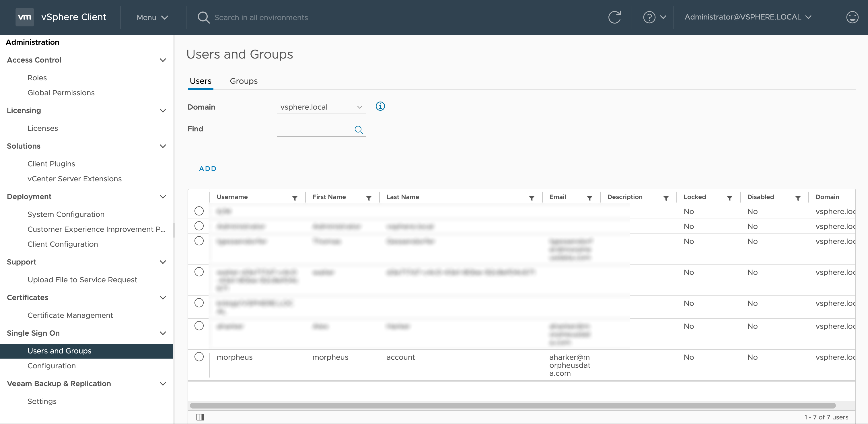The height and width of the screenshot is (424, 868).
Task: Click the vm logo icon
Action: click(x=25, y=17)
